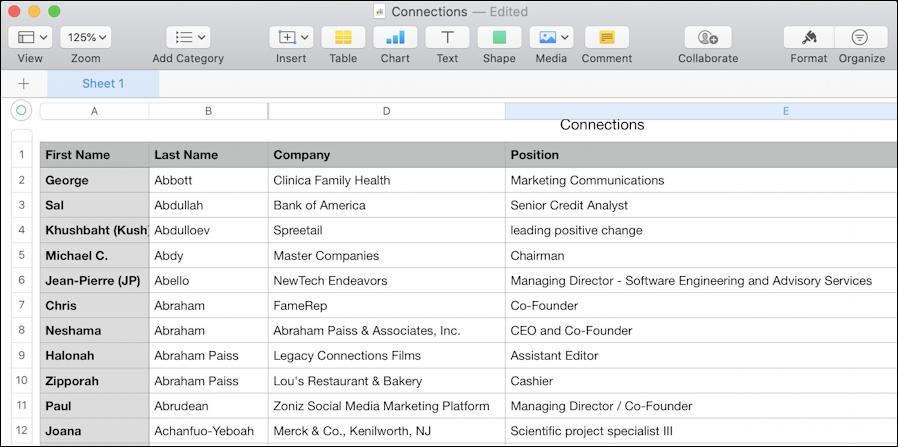Select the Achanfuo-Yeboah cell
The height and width of the screenshot is (447, 898).
pyautogui.click(x=208, y=432)
